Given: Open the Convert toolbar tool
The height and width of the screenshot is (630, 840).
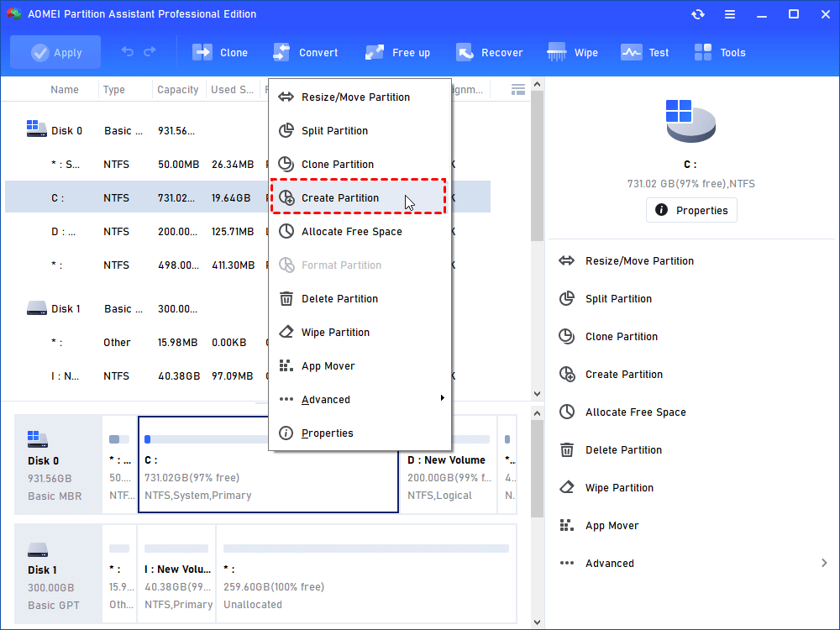Looking at the screenshot, I should coord(306,52).
